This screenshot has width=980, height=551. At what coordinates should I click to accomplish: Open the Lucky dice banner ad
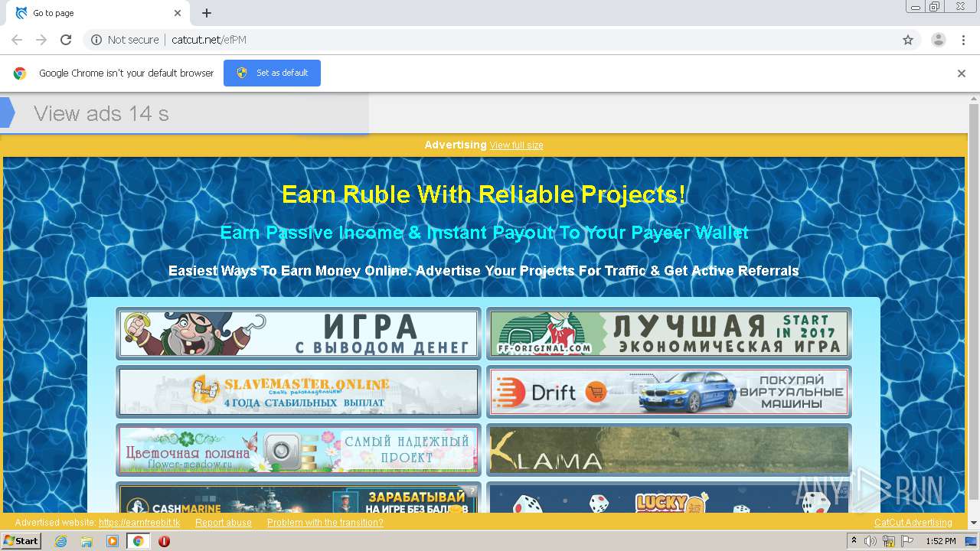pos(669,497)
